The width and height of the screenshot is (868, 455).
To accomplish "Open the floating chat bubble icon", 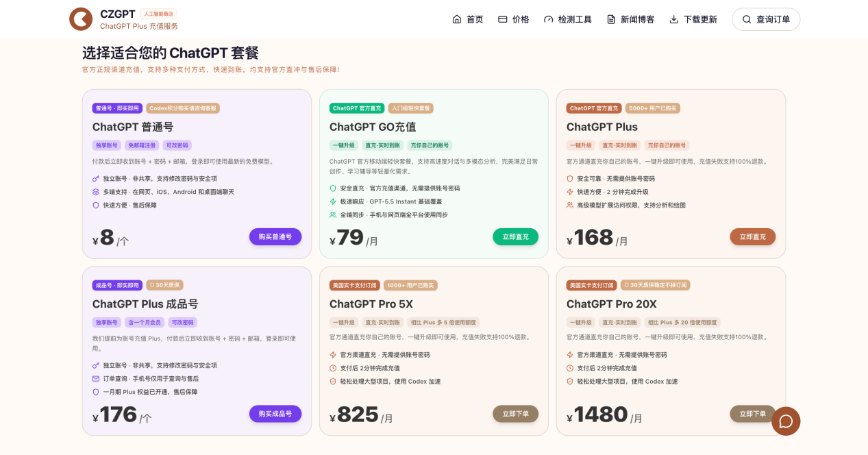I will (786, 421).
